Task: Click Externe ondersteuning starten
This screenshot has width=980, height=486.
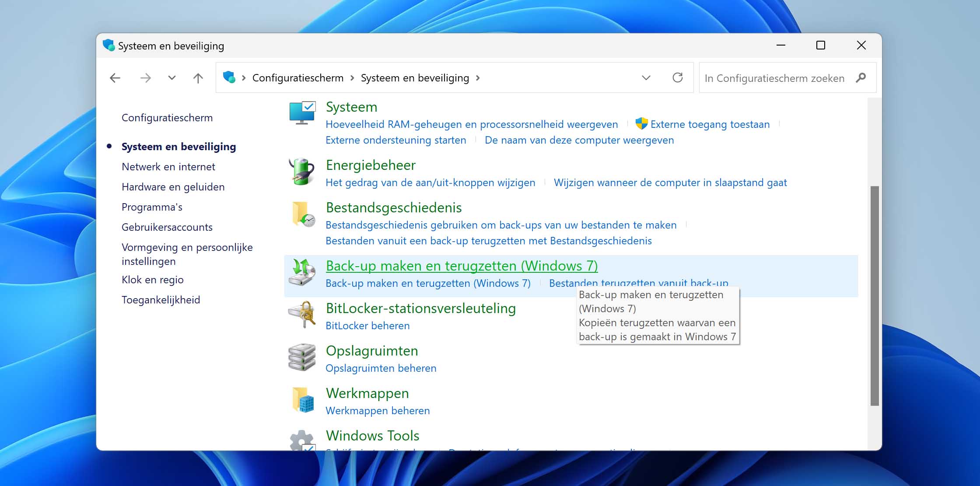Action: pyautogui.click(x=396, y=140)
